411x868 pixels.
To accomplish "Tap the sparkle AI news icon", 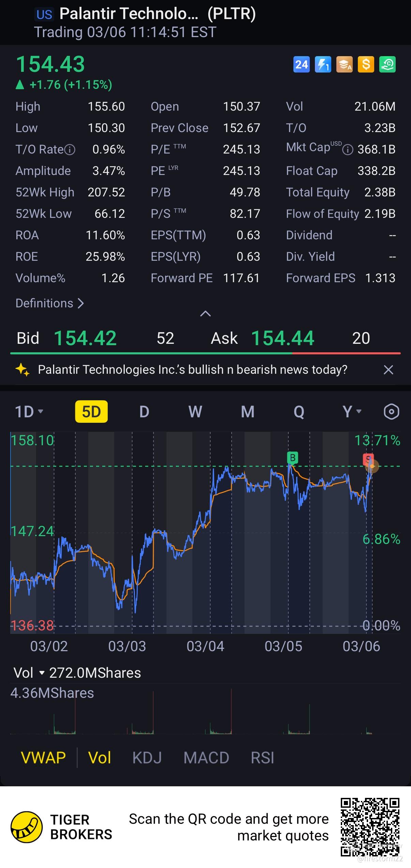I will pyautogui.click(x=22, y=370).
